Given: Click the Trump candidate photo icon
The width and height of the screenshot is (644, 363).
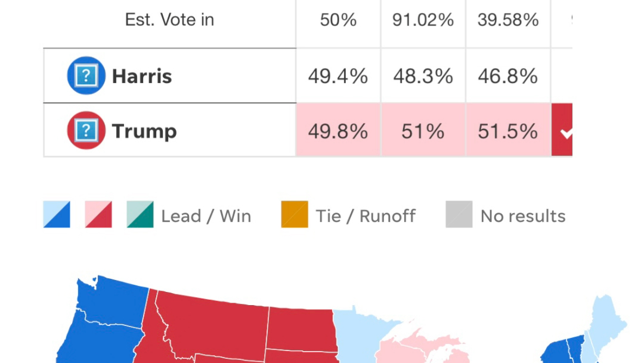Looking at the screenshot, I should coord(86,130).
